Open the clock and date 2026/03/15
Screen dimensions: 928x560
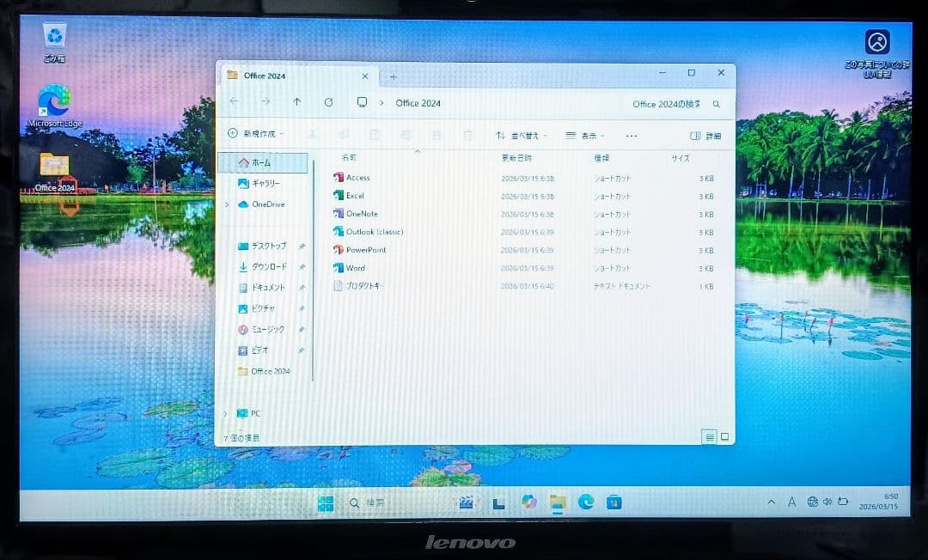click(x=879, y=502)
